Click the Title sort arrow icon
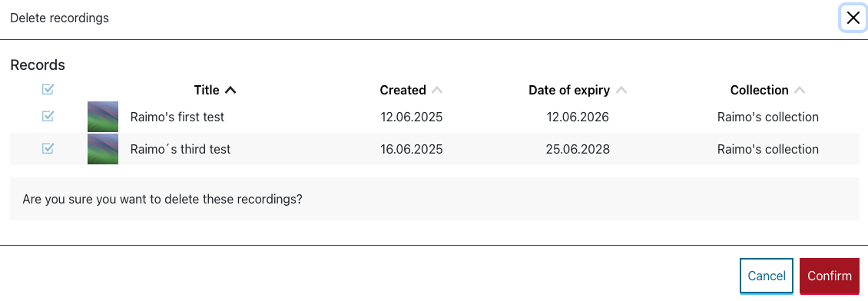The image size is (868, 301). (231, 90)
